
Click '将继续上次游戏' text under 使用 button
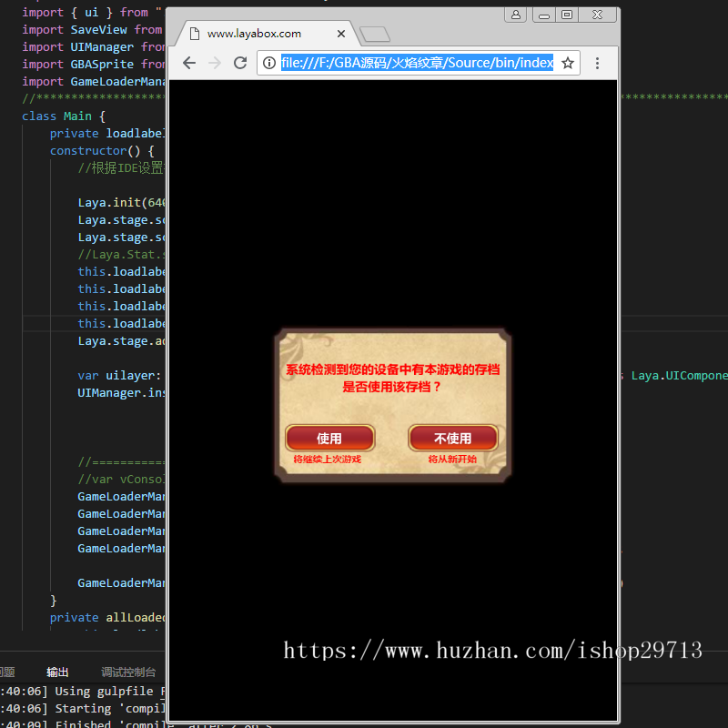click(x=327, y=460)
